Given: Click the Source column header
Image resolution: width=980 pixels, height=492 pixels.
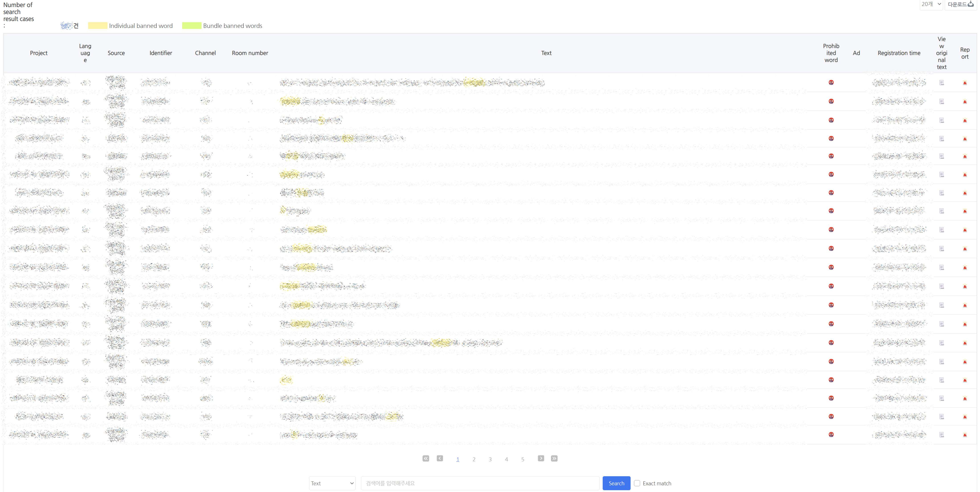Looking at the screenshot, I should coord(116,53).
